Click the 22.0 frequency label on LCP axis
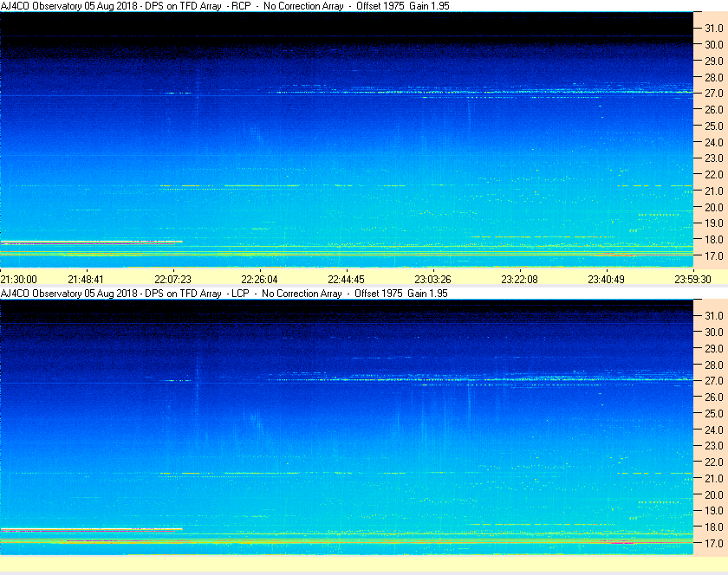 click(x=714, y=462)
